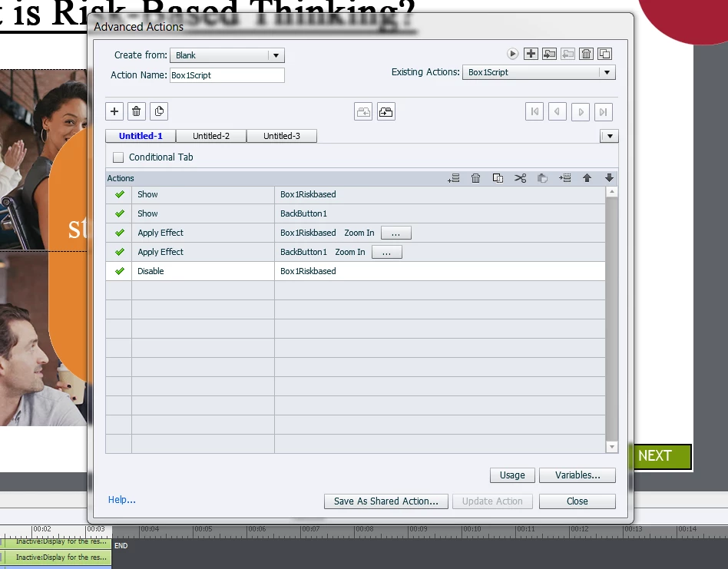Copy the selected row in the Actions list
728x569 pixels.
[498, 178]
